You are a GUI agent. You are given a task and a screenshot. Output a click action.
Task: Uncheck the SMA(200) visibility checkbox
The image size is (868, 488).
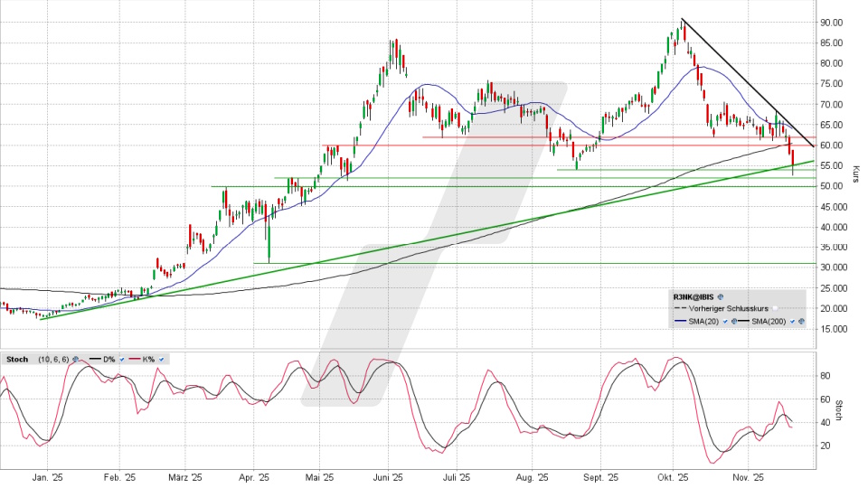792,322
